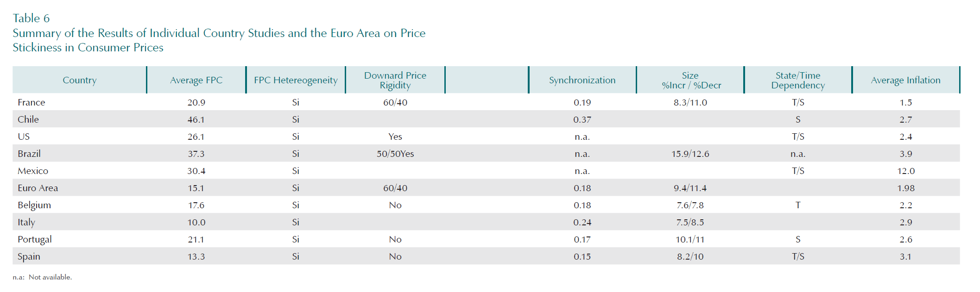Click Mexico's 12.0 average inflation value
The height and width of the screenshot is (292, 980).
click(905, 171)
